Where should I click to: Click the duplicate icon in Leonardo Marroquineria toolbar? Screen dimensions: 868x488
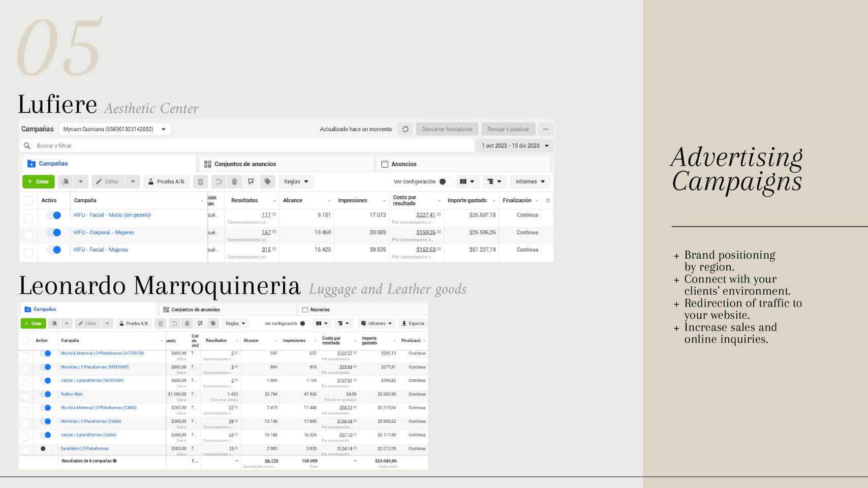(x=54, y=323)
